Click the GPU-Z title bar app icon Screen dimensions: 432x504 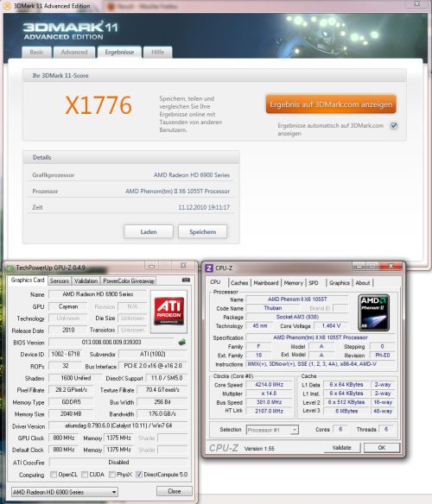[x=10, y=268]
